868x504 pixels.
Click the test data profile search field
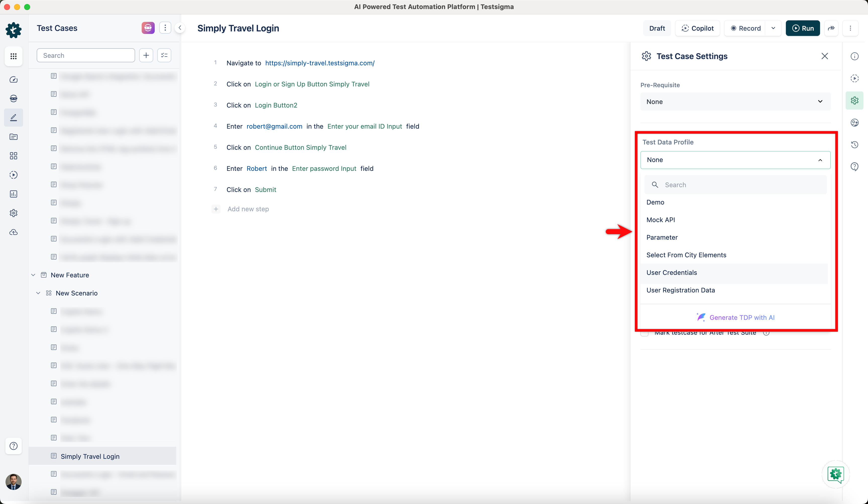coord(735,185)
